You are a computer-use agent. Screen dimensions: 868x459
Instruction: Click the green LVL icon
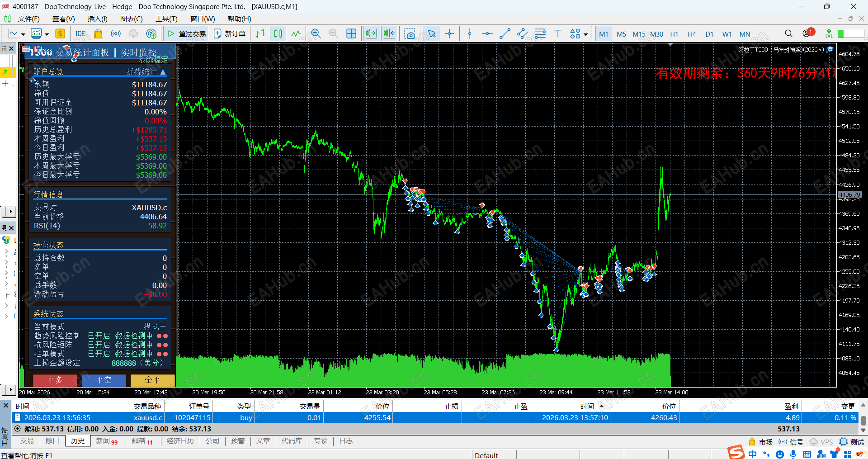[829, 33]
